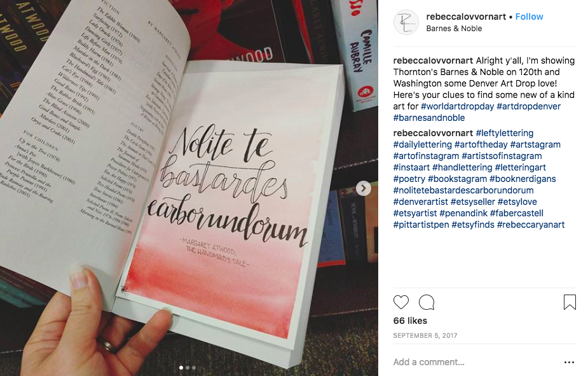Open rebeccalovvornart profile avatar
This screenshot has height=376, width=588.
coord(406,22)
